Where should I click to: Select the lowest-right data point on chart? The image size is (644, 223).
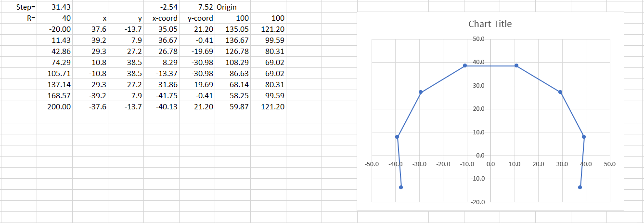(580, 187)
